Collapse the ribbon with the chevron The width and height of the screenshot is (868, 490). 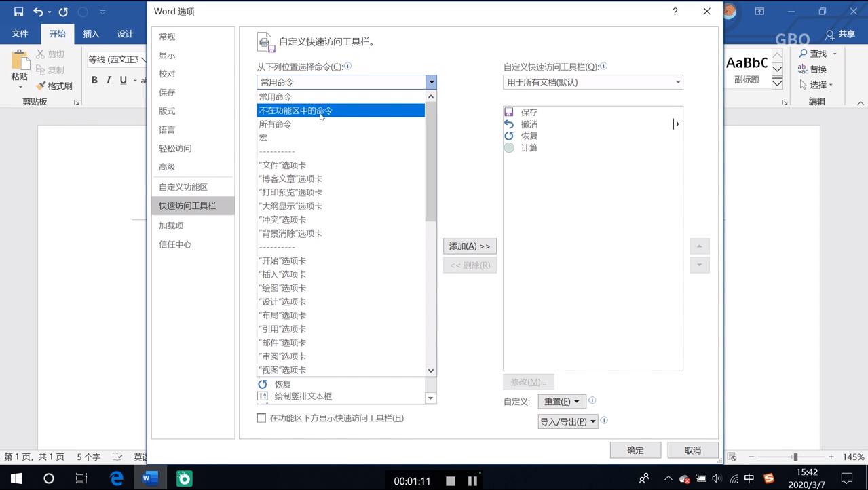coord(861,103)
